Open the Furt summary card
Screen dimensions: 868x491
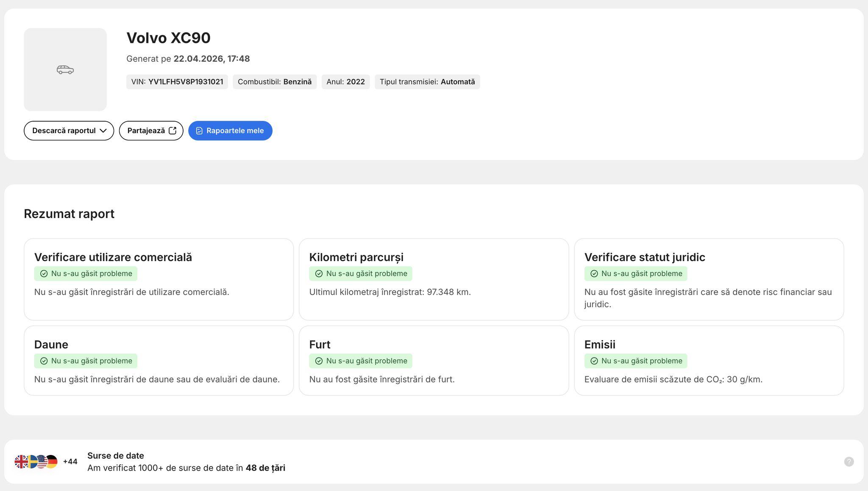pyautogui.click(x=434, y=360)
